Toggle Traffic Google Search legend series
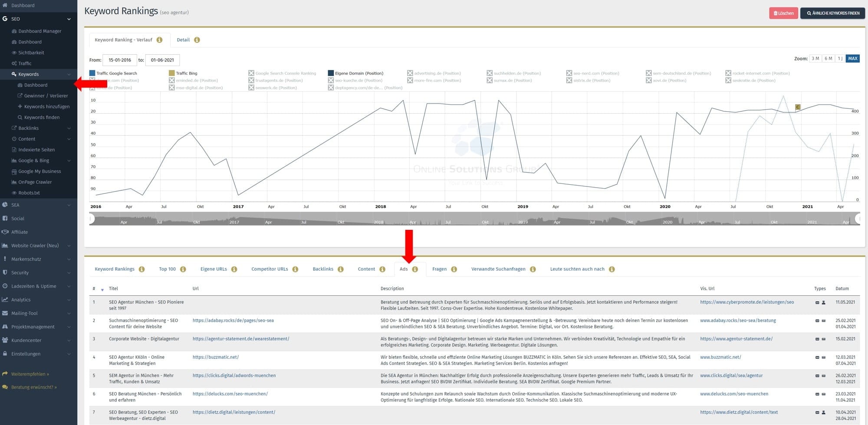 [x=113, y=73]
